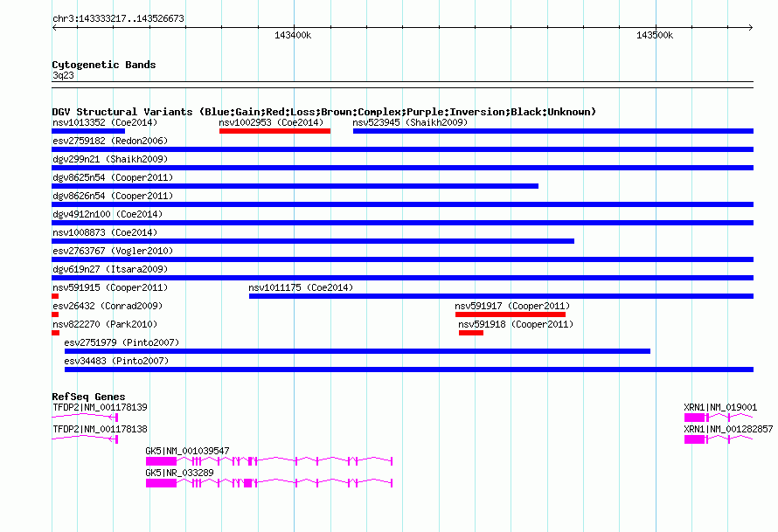Click the Cytogenetic Bands track title
The image size is (778, 532).
pyautogui.click(x=104, y=65)
